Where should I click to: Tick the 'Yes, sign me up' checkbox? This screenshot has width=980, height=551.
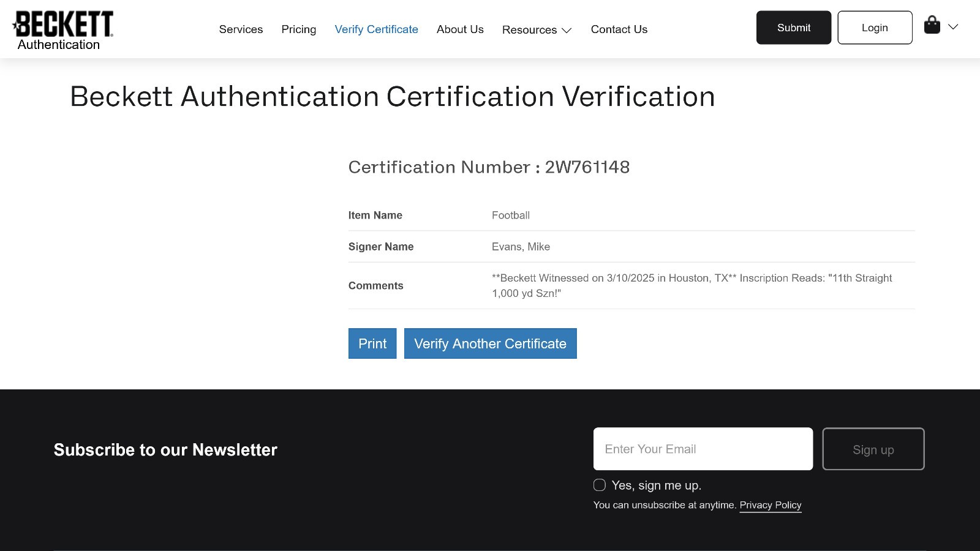pos(600,485)
